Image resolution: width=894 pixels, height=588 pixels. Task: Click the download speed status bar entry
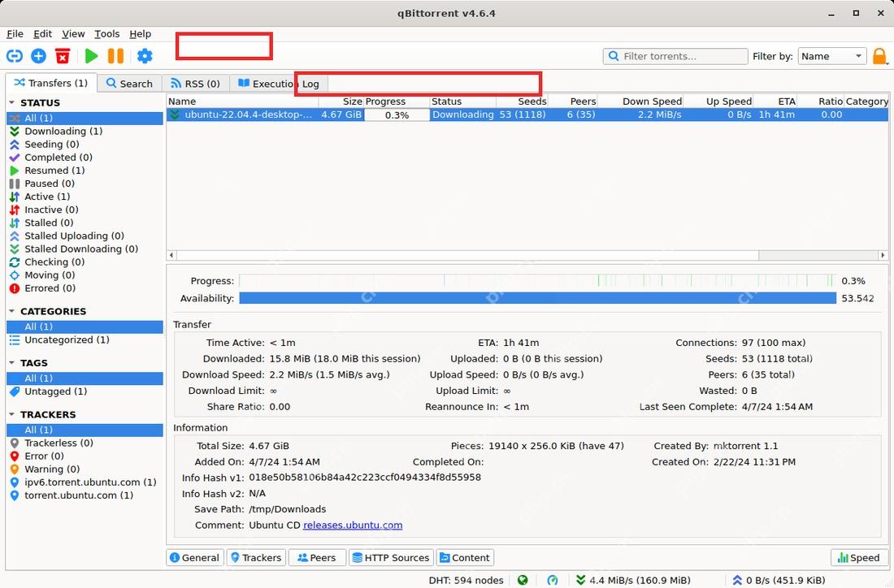click(x=633, y=580)
